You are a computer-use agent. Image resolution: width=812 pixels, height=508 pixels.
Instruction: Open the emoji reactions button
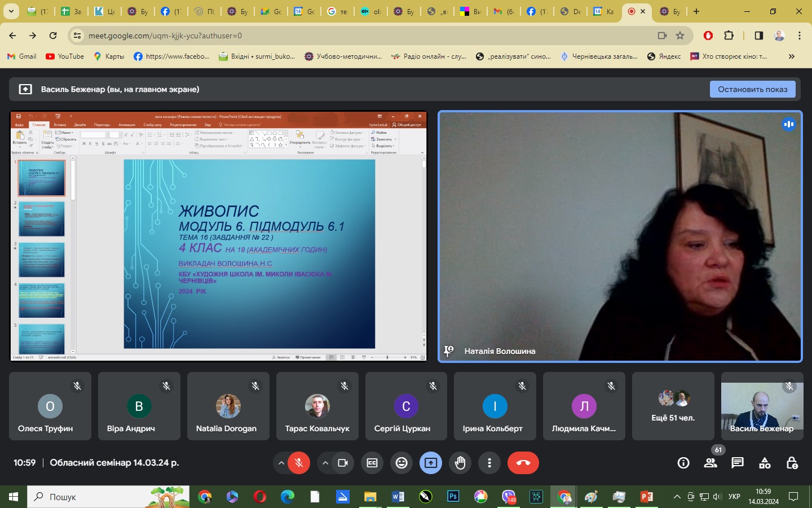coord(401,463)
